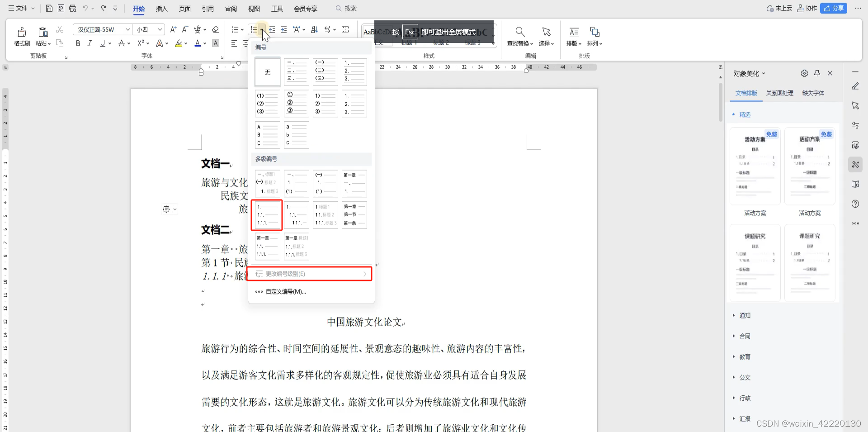868x432 pixels.
Task: Select the 无 (none) numbering option
Action: [x=268, y=72]
